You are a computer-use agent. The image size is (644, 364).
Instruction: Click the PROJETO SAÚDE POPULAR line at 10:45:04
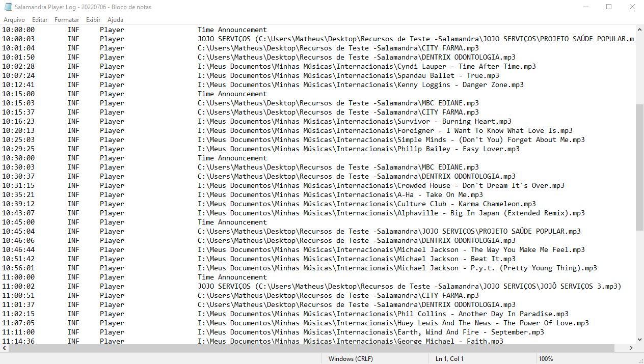[x=291, y=232]
